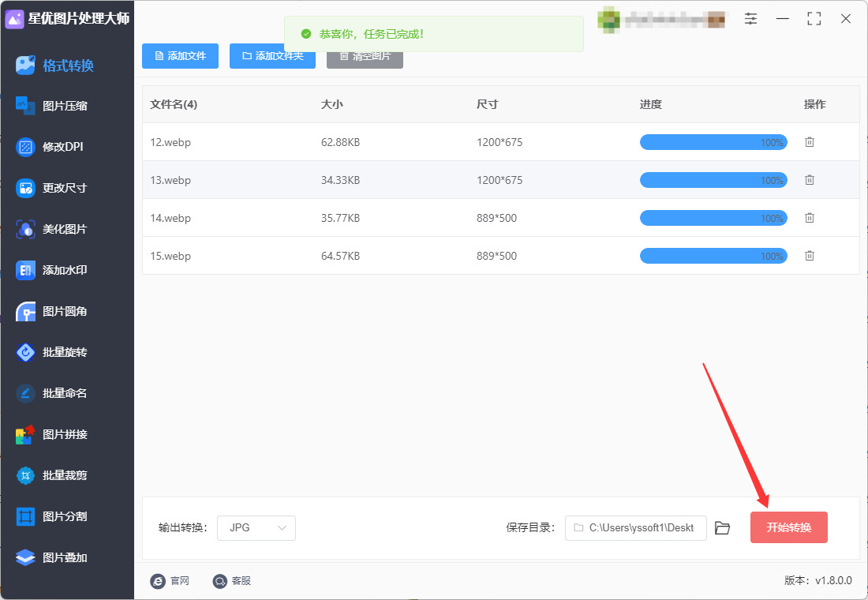Open the JPG output format dropdown
The width and height of the screenshot is (868, 600).
(256, 528)
